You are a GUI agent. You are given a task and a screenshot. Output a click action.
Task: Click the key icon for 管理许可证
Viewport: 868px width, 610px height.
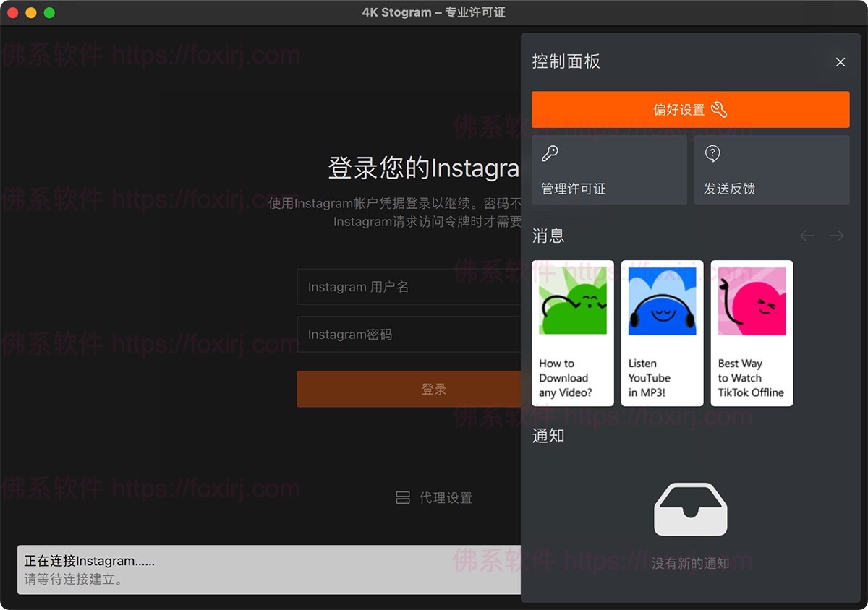[x=550, y=153]
